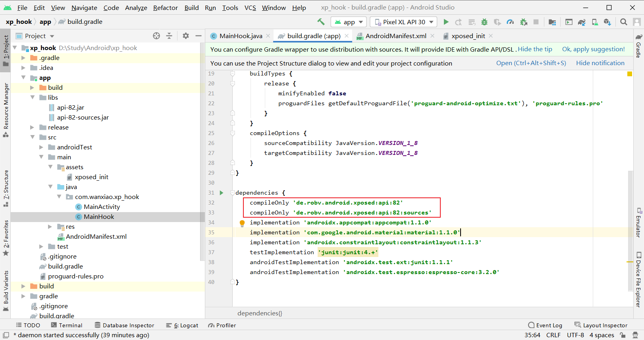Viewport: 644px width, 340px height.
Task: Click the Make Project hammer icon
Action: (x=321, y=22)
